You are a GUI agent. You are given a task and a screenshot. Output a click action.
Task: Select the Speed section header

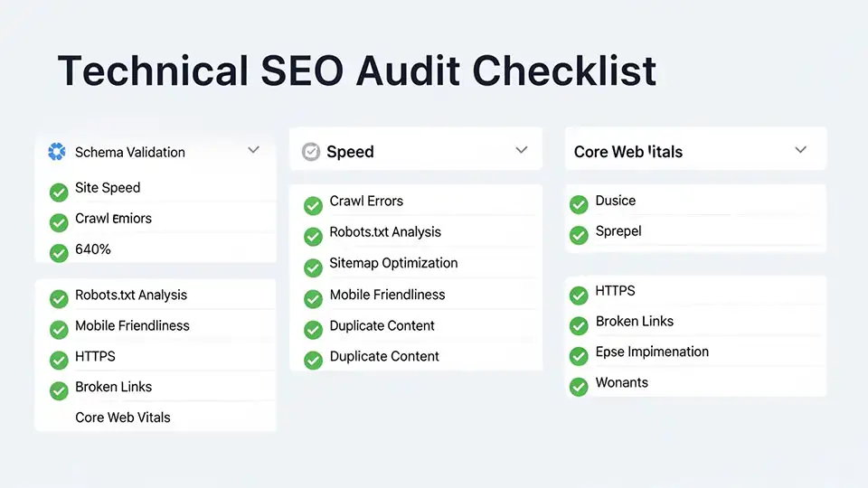point(350,152)
